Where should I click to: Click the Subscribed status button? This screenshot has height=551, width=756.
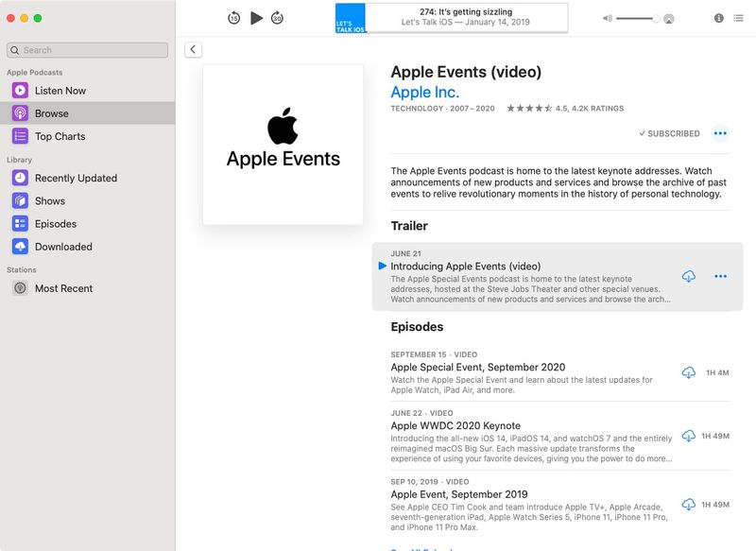669,133
